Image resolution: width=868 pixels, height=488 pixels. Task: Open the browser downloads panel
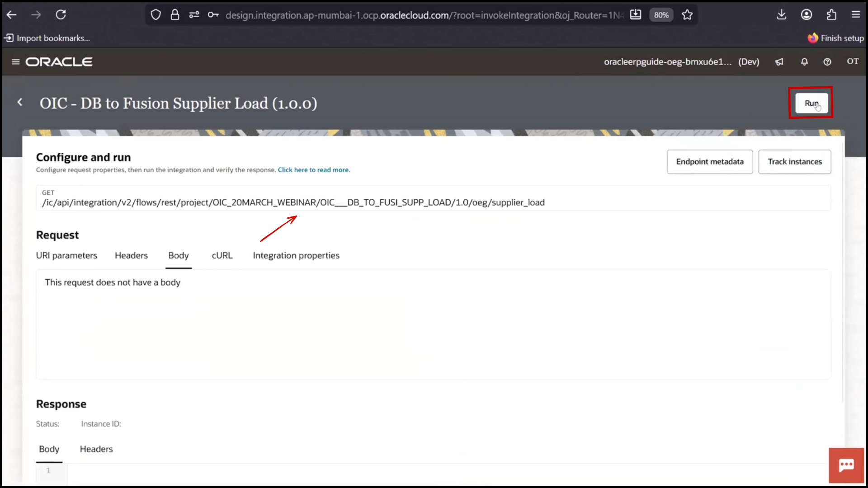point(782,15)
